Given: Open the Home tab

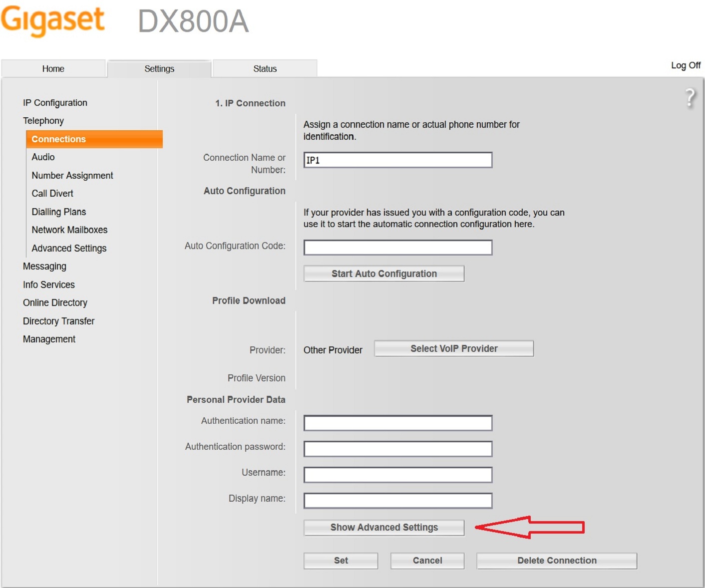Looking at the screenshot, I should 53,69.
